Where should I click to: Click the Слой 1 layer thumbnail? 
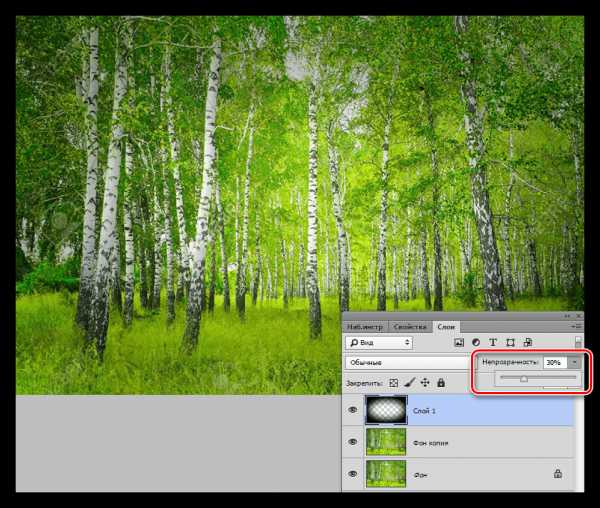click(386, 410)
